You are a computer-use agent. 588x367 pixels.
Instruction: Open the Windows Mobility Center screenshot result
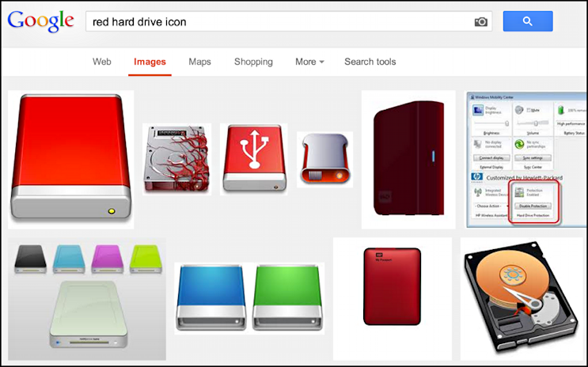pyautogui.click(x=526, y=159)
